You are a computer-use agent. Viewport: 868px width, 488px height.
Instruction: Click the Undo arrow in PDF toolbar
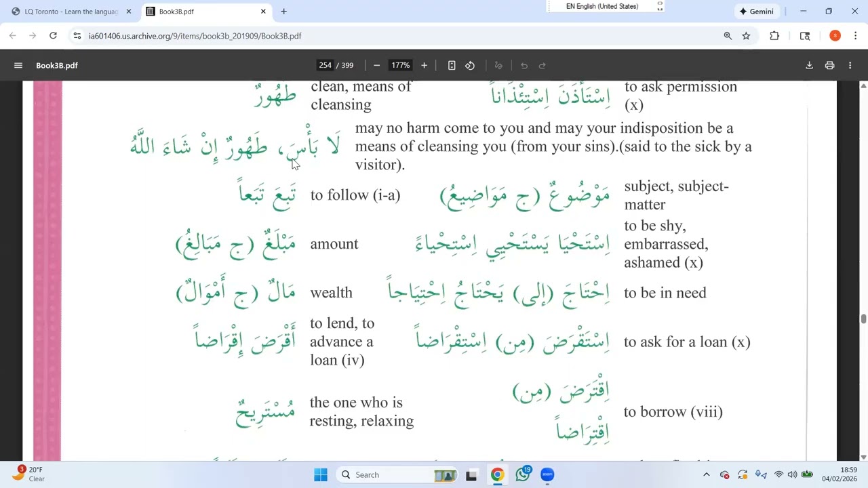(x=524, y=65)
